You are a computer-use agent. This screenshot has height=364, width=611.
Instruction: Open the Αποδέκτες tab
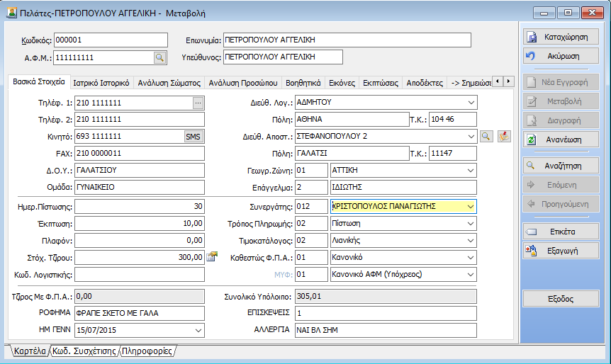(425, 83)
